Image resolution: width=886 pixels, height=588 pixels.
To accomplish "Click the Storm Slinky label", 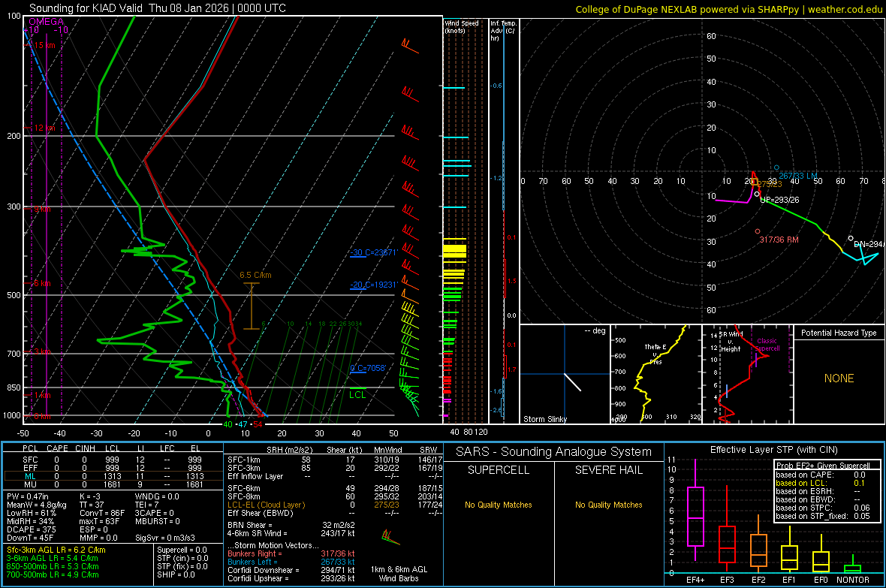I will pos(545,419).
